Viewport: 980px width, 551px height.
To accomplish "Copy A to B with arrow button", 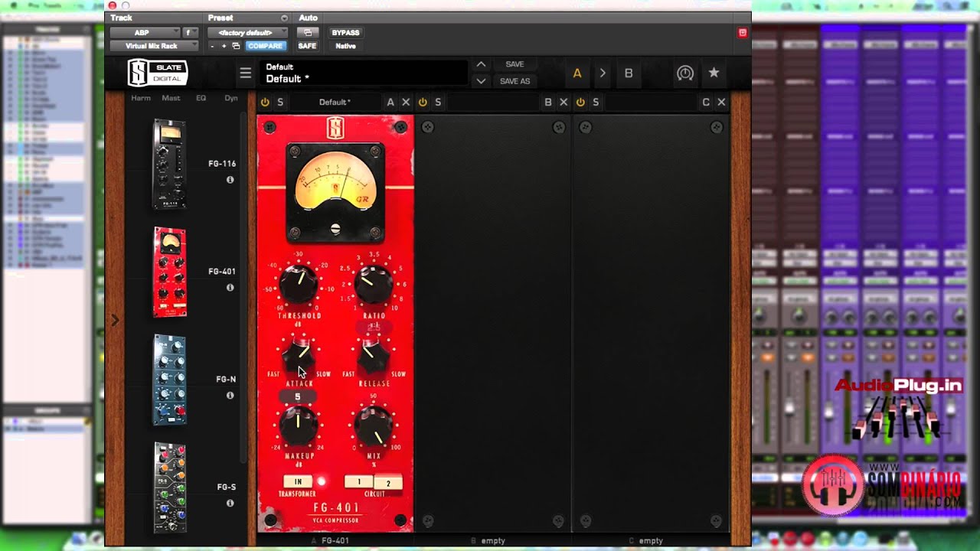I will coord(603,73).
